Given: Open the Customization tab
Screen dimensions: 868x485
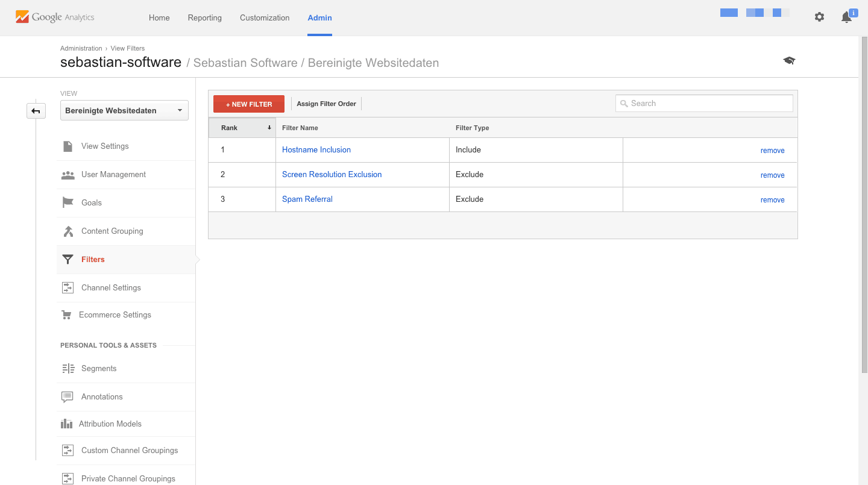Looking at the screenshot, I should (x=265, y=18).
